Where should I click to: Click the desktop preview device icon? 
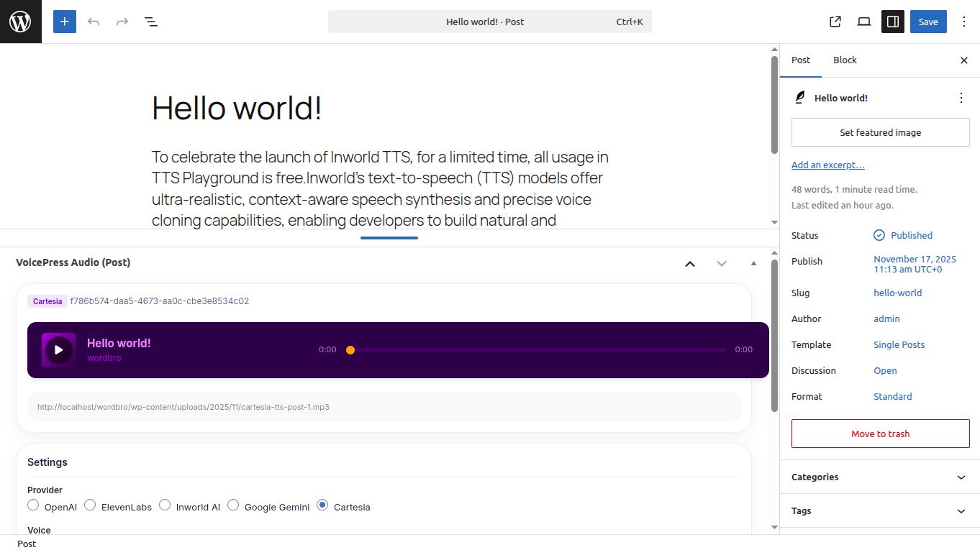tap(864, 22)
